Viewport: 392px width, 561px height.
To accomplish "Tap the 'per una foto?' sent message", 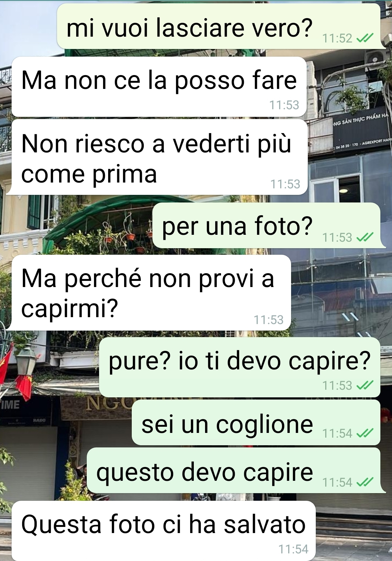I will click(266, 225).
